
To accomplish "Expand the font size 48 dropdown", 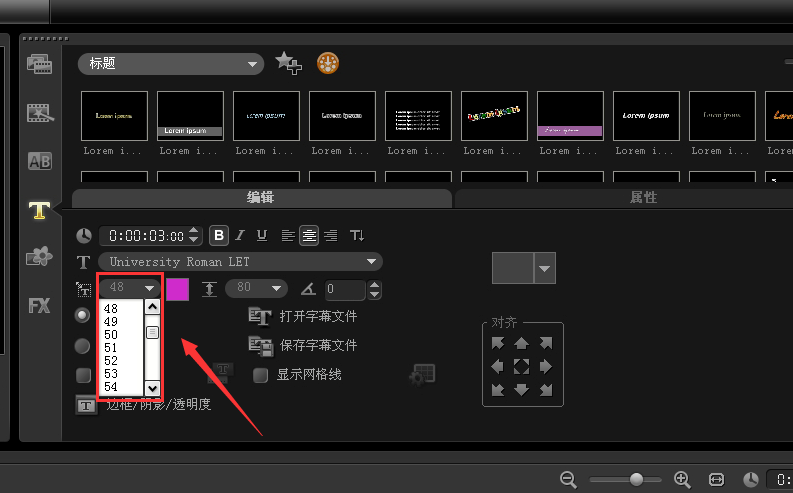I will [x=149, y=288].
